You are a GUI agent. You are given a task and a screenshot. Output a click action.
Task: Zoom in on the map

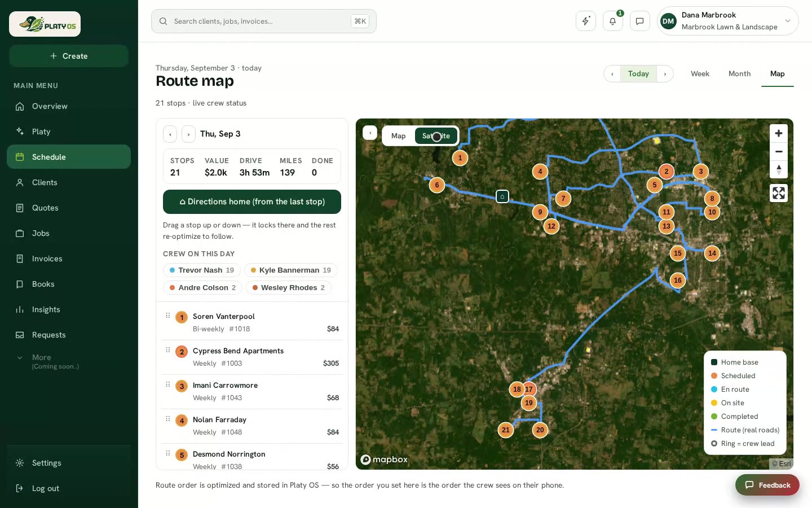tap(778, 133)
